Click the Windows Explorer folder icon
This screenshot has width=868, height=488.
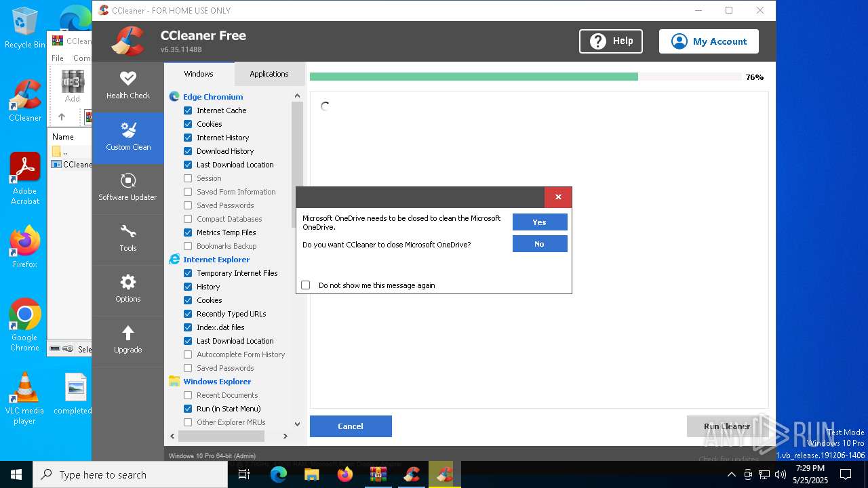[x=174, y=382]
